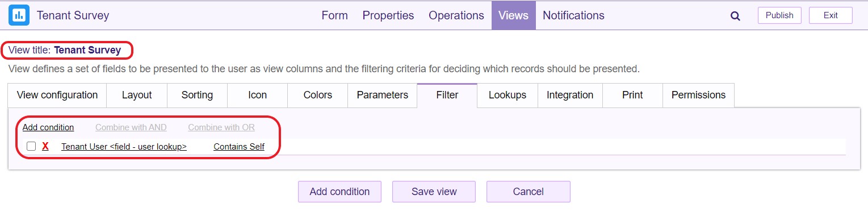Open the Colors tab
The width and height of the screenshot is (868, 211).
tap(318, 95)
